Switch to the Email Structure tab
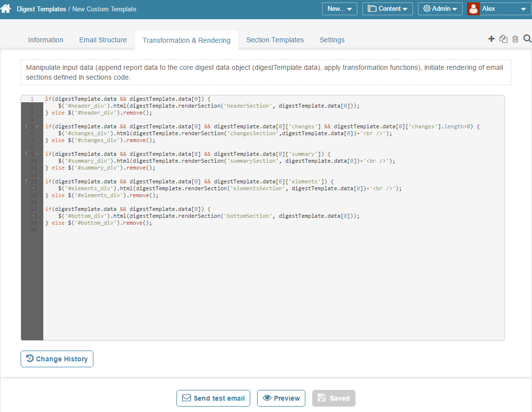 pos(103,40)
